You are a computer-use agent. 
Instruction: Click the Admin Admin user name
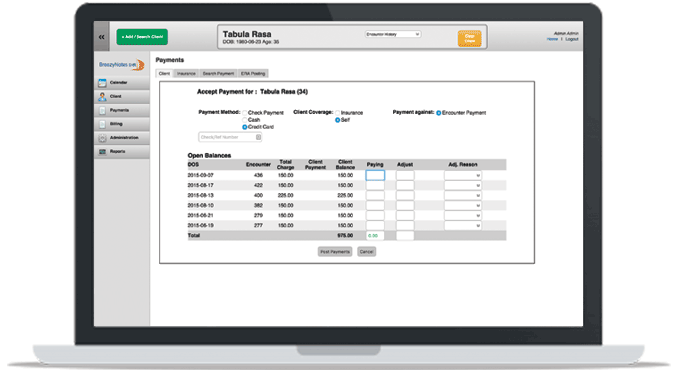pos(566,33)
